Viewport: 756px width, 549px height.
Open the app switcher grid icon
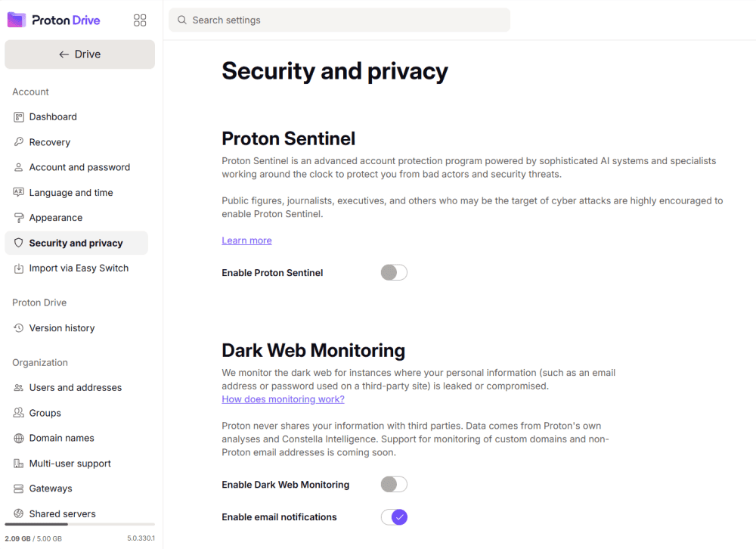(x=140, y=20)
